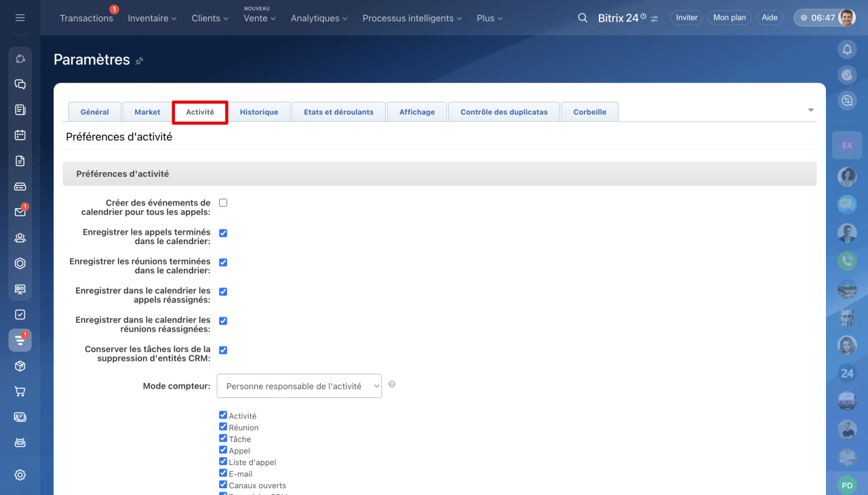The height and width of the screenshot is (495, 868).
Task: Click the shopping cart sidebar icon
Action: coord(20,391)
